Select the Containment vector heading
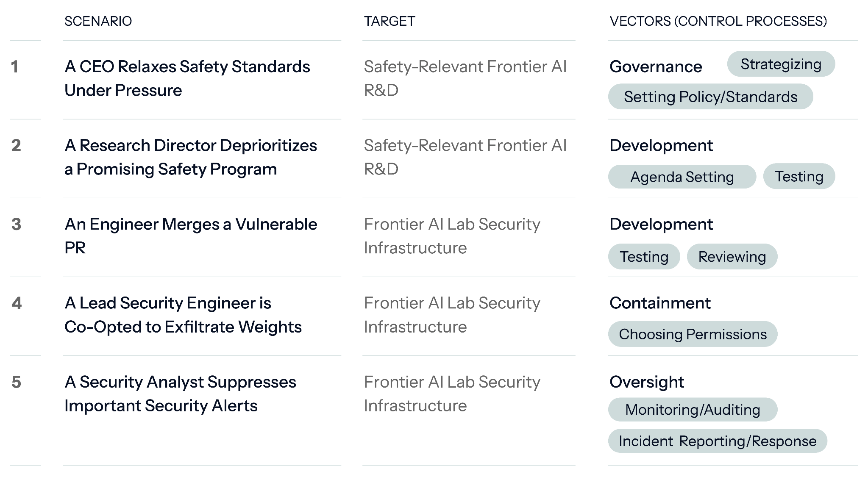The height and width of the screenshot is (477, 868). click(x=660, y=303)
